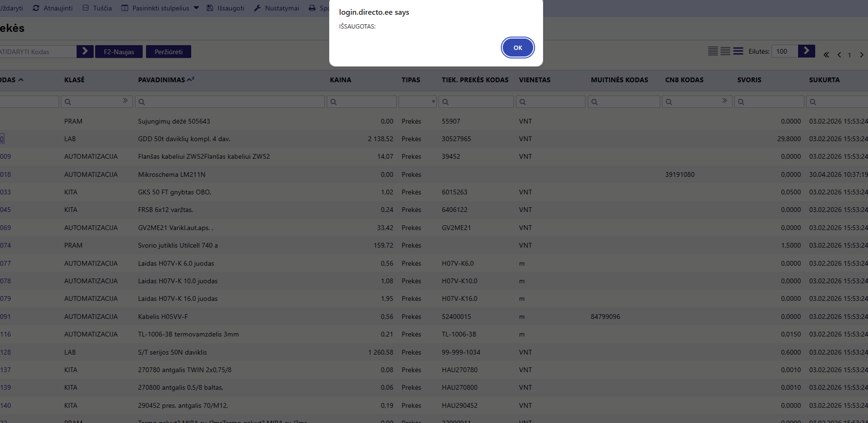Select the medium row spacing icon
This screenshot has height=423, width=868.
pos(725,51)
